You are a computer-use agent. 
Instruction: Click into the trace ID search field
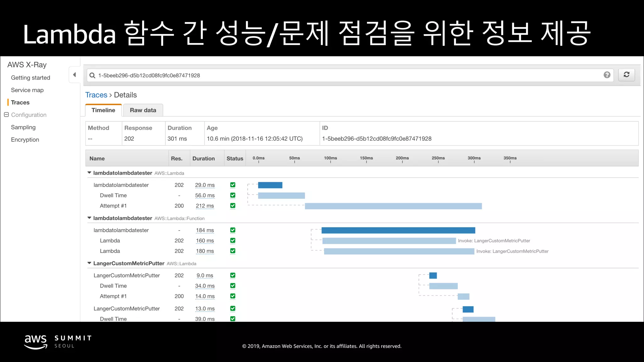350,75
